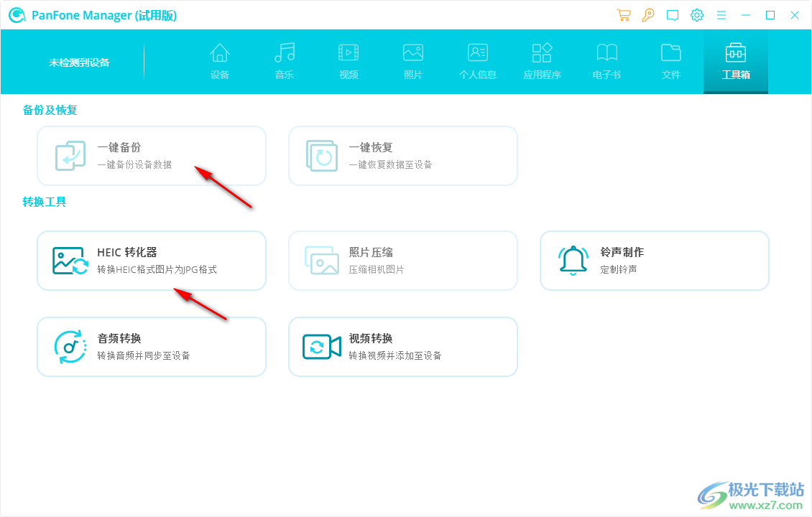Open 一键备份 title text
Viewport: 812px width, 517px height.
coord(119,147)
